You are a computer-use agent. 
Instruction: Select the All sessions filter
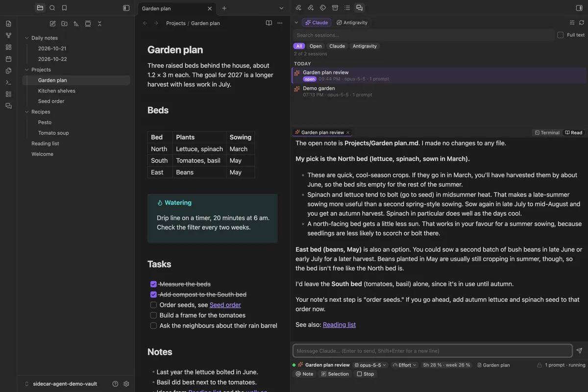tap(299, 46)
